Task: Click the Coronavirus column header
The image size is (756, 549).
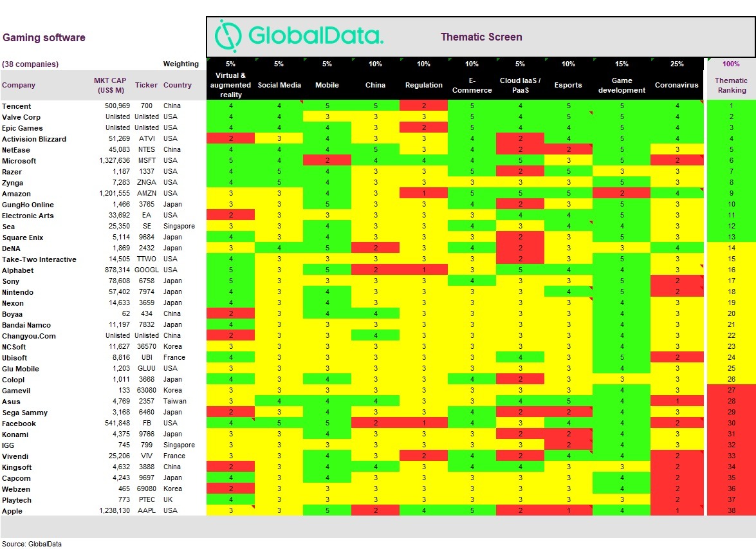Action: click(676, 85)
